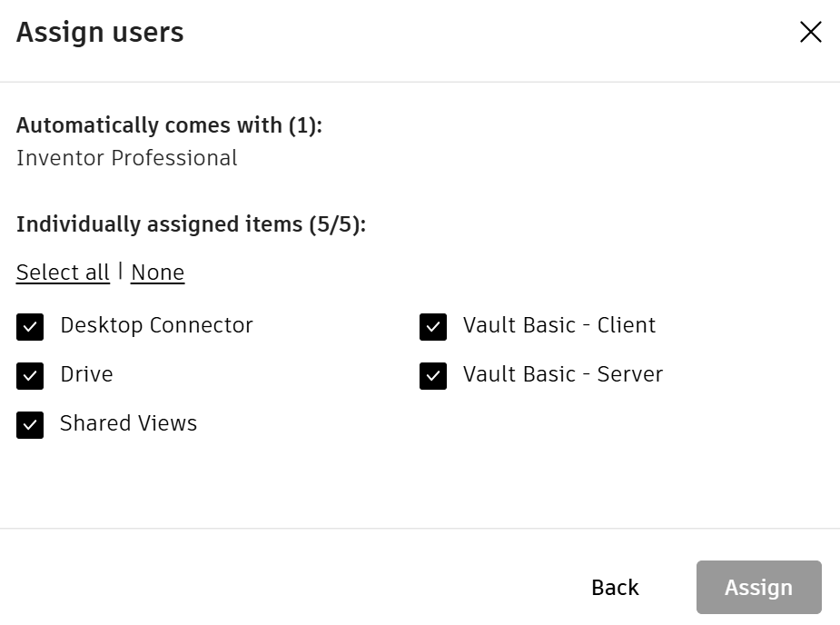Image resolution: width=840 pixels, height=625 pixels.
Task: Click the Drive item label
Action: click(x=86, y=374)
